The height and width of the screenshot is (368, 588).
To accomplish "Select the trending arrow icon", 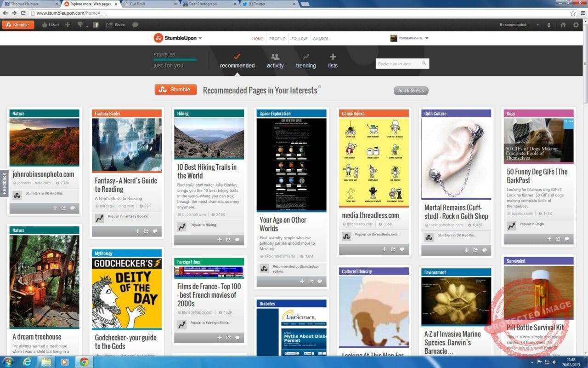I will tap(306, 57).
